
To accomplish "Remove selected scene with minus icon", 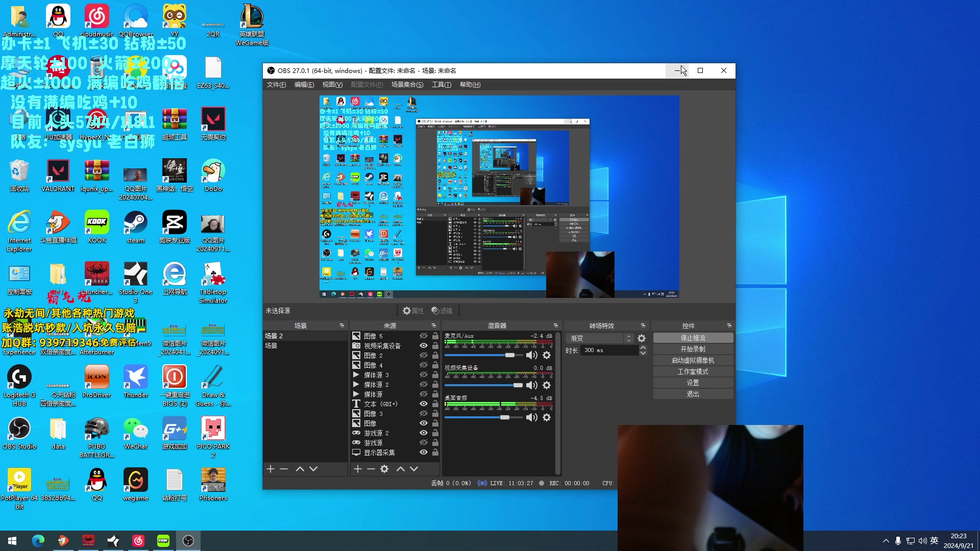I will click(284, 469).
